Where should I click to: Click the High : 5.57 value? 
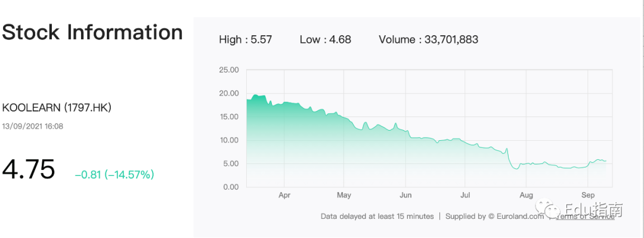pos(246,40)
